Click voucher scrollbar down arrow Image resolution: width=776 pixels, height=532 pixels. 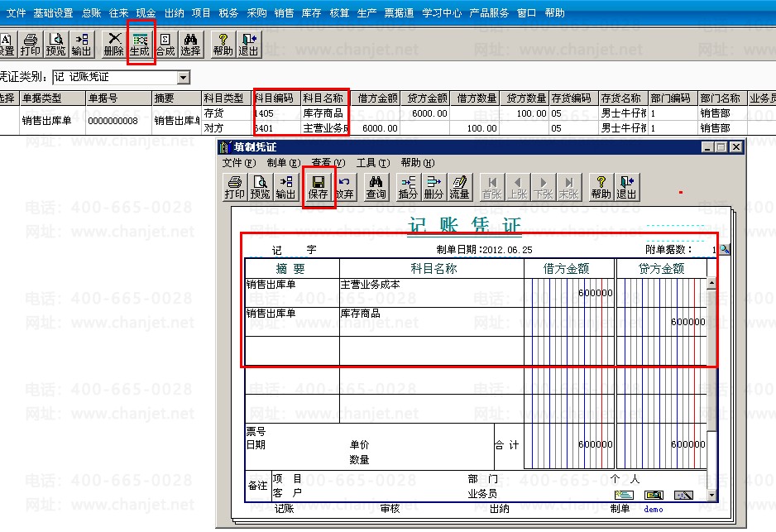pyautogui.click(x=711, y=495)
